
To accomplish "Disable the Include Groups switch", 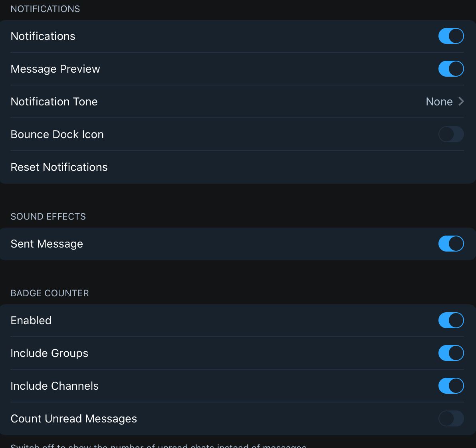I will pyautogui.click(x=451, y=353).
